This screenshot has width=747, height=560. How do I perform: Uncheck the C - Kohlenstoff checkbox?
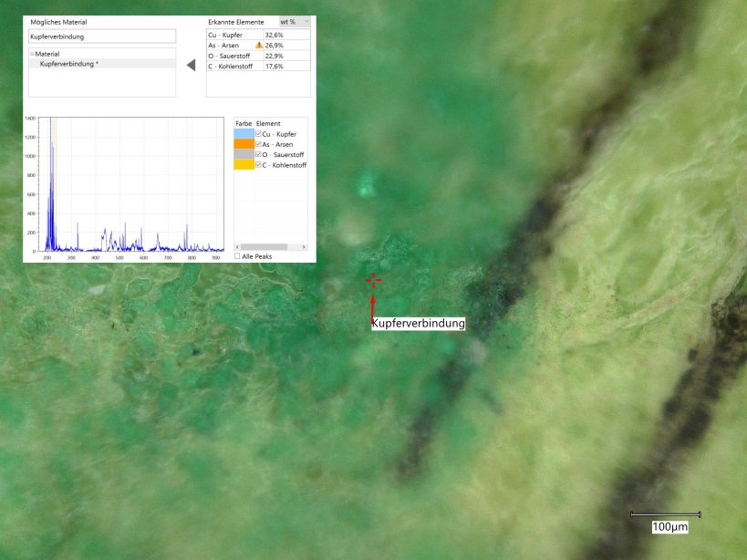(x=259, y=165)
